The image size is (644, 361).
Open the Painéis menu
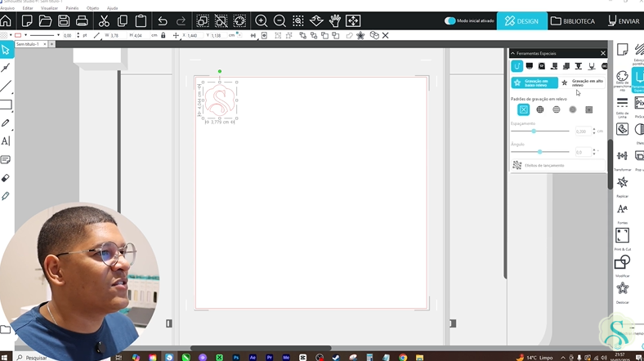coord(72,8)
